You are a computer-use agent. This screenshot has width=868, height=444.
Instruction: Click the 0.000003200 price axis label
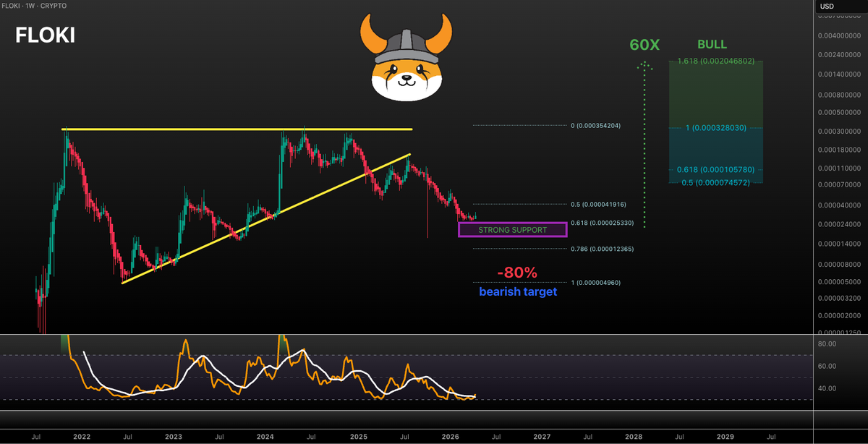click(839, 298)
